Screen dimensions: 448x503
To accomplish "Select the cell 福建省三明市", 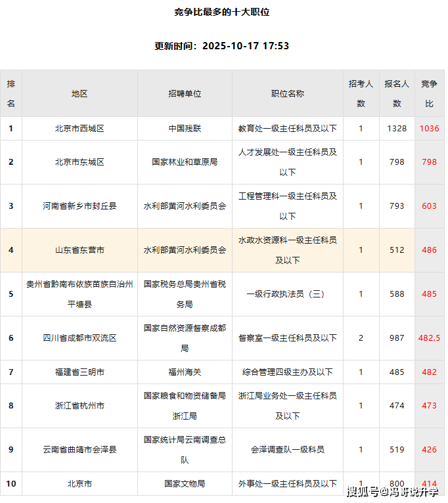I will (79, 372).
